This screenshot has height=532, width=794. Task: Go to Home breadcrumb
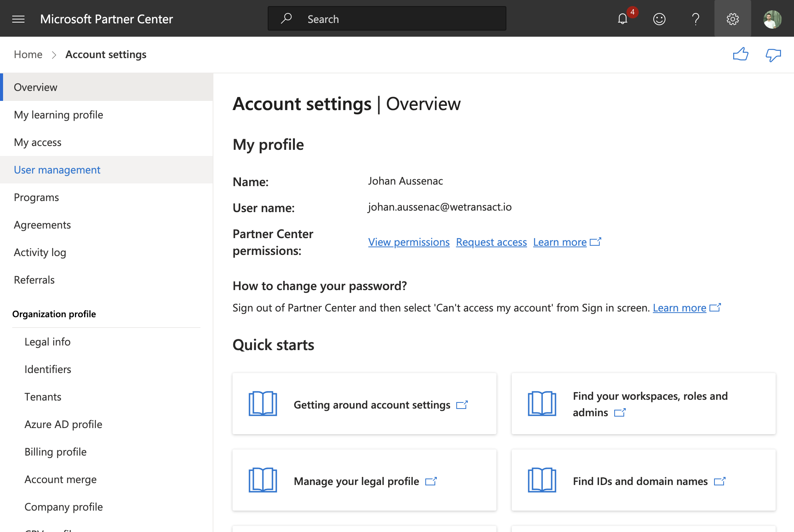point(28,54)
